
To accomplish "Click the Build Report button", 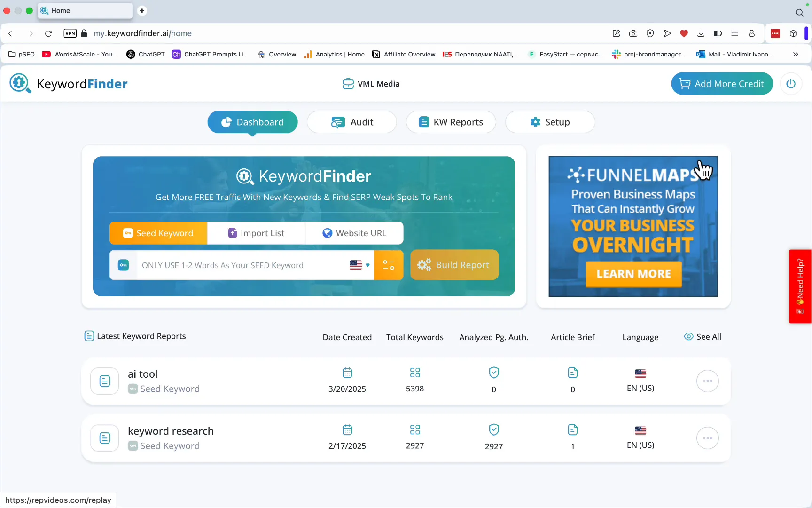I will pyautogui.click(x=454, y=265).
